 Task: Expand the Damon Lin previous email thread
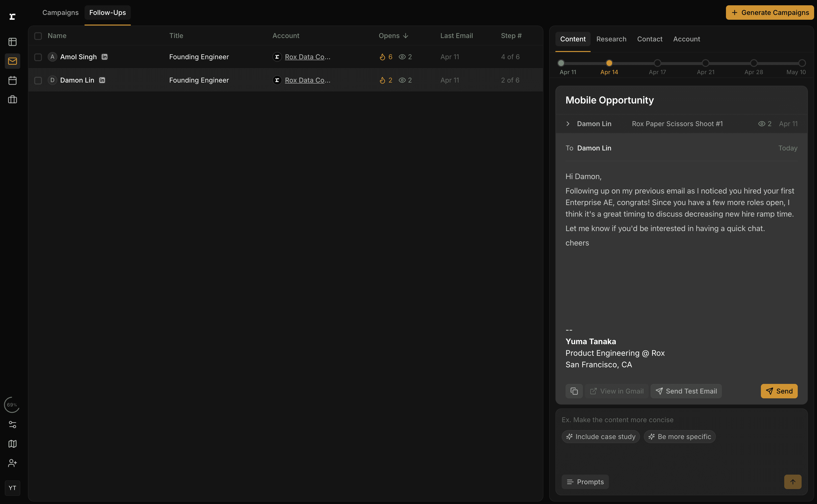click(x=568, y=124)
